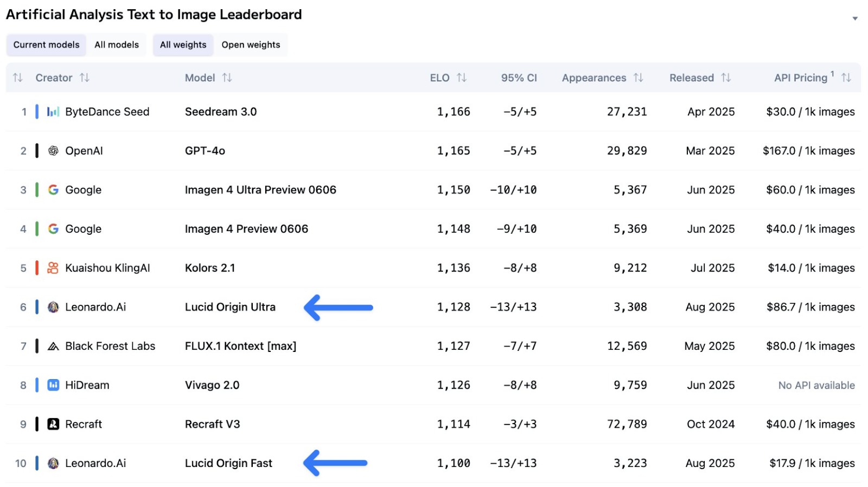Viewport: 868px width, 487px height.
Task: Sort the table by Released date
Action: pyautogui.click(x=726, y=78)
